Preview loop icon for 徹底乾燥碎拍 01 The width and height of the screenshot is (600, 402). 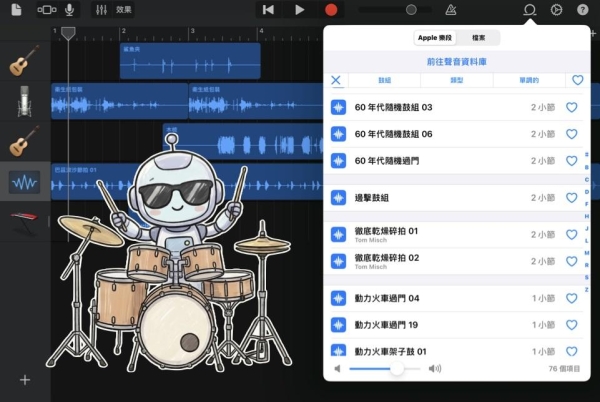(338, 234)
